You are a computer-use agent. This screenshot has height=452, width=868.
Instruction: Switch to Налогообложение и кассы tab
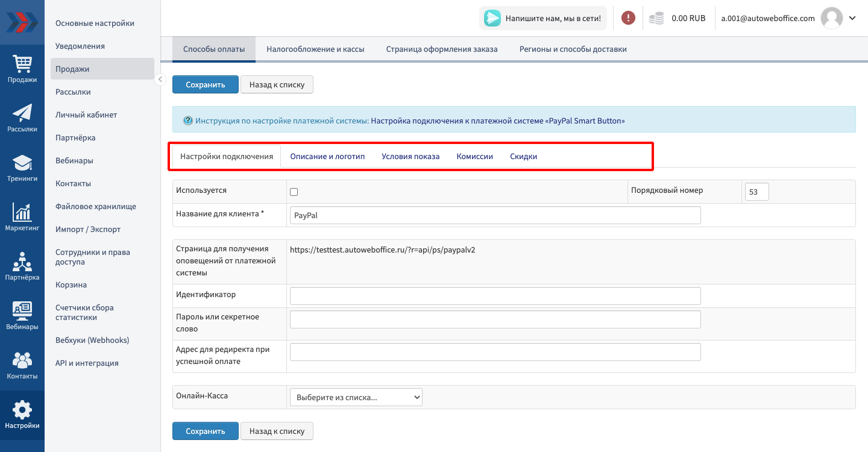(x=315, y=49)
